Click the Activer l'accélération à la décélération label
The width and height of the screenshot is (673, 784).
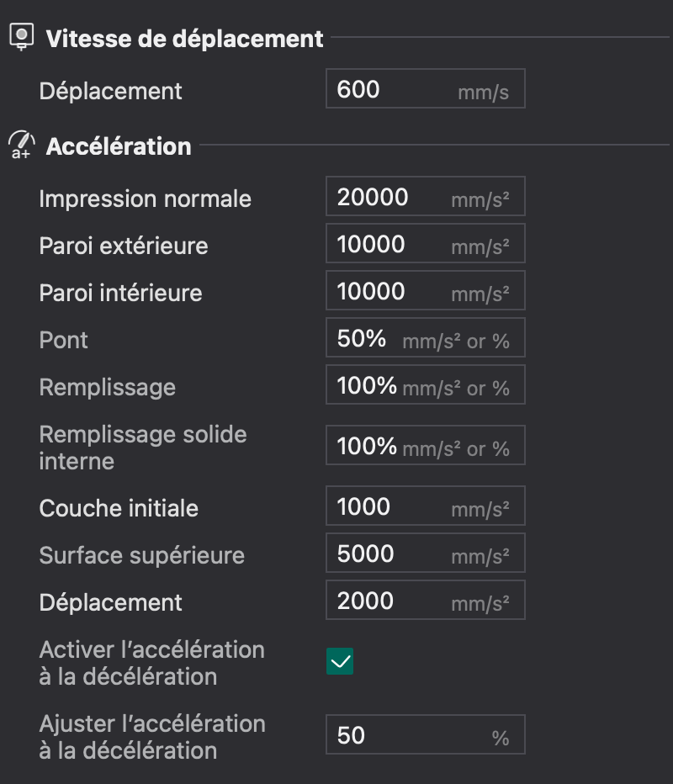tap(151, 663)
